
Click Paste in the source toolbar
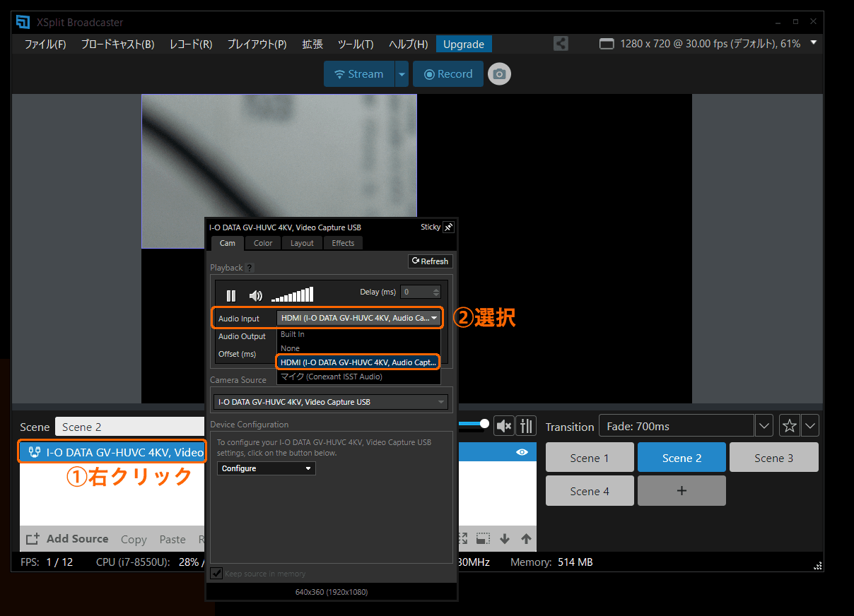point(172,539)
